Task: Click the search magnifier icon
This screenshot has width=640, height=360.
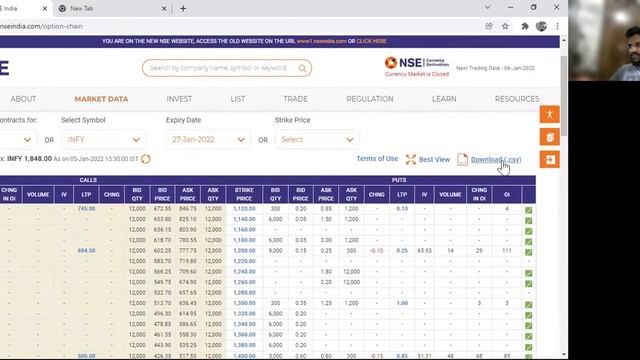Action: pyautogui.click(x=302, y=68)
